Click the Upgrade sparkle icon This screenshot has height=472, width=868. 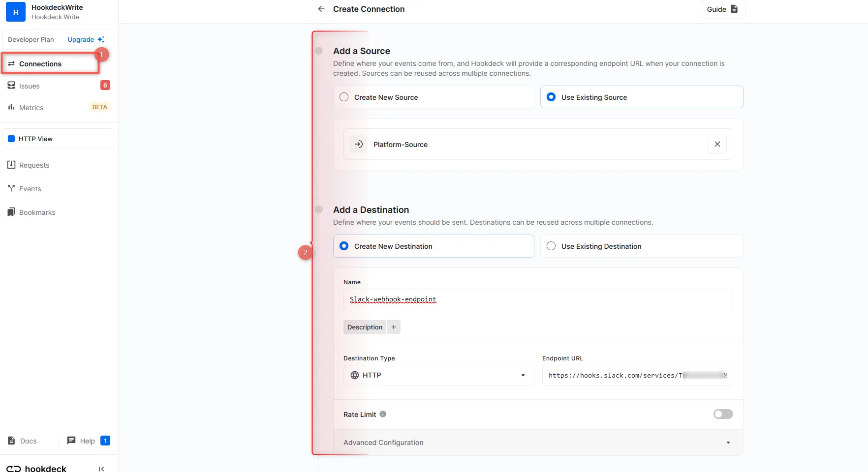pyautogui.click(x=101, y=39)
